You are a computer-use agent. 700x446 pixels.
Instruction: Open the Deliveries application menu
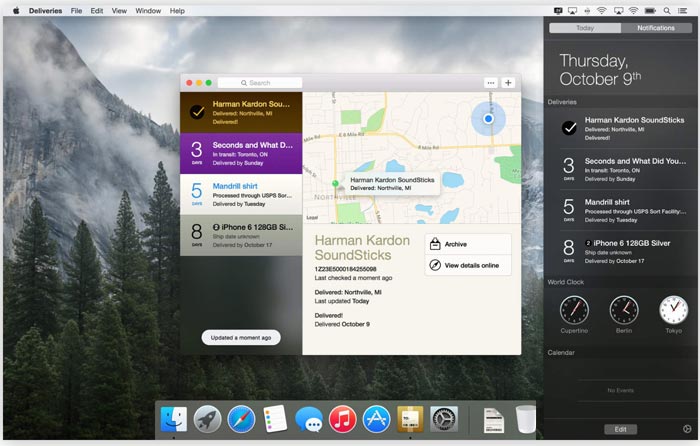(x=46, y=11)
